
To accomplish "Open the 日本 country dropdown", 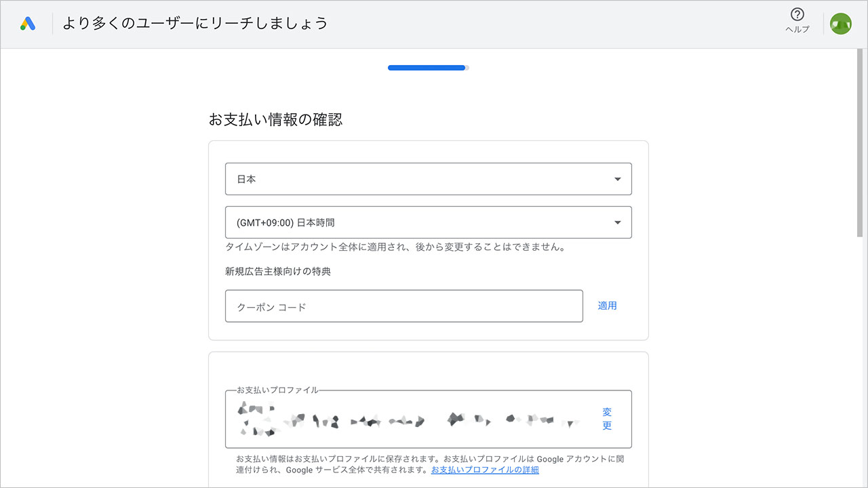I will 428,178.
